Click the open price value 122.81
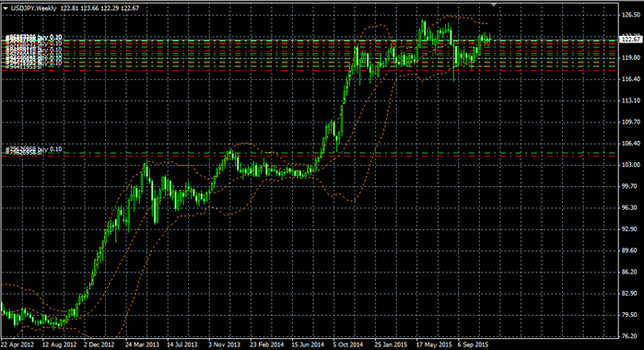Image resolution: width=644 pixels, height=350 pixels. tap(70, 8)
